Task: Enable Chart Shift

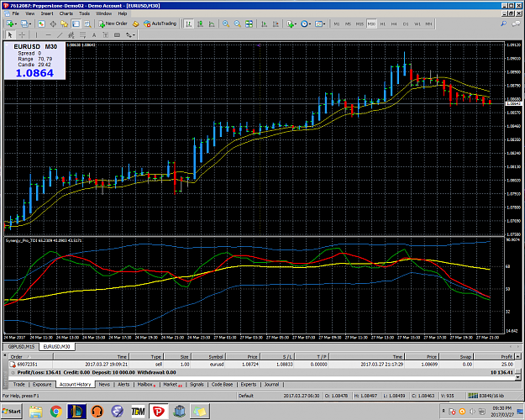Action: [x=276, y=24]
